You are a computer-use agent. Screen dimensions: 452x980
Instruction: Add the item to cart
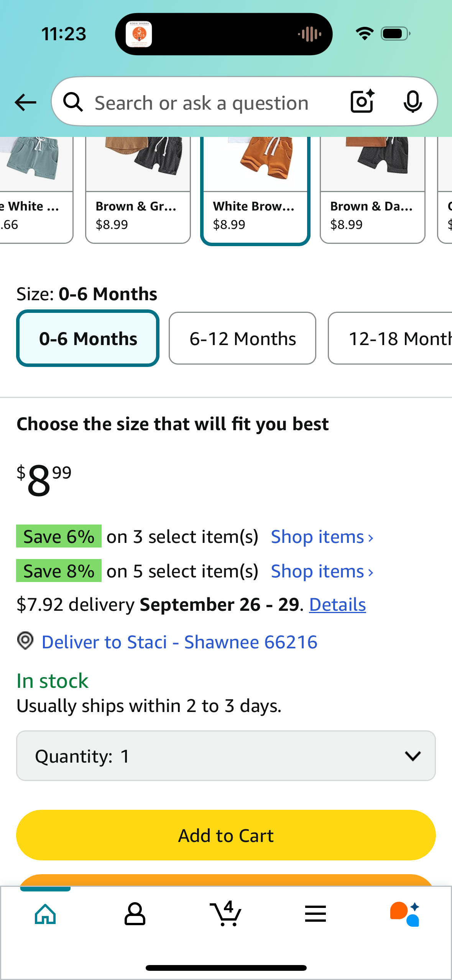tap(226, 835)
